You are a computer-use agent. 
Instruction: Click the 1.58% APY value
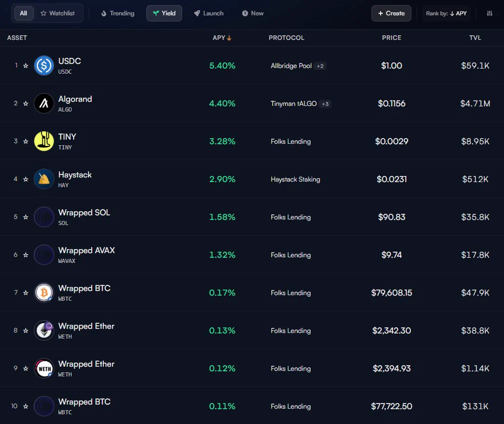coord(223,217)
